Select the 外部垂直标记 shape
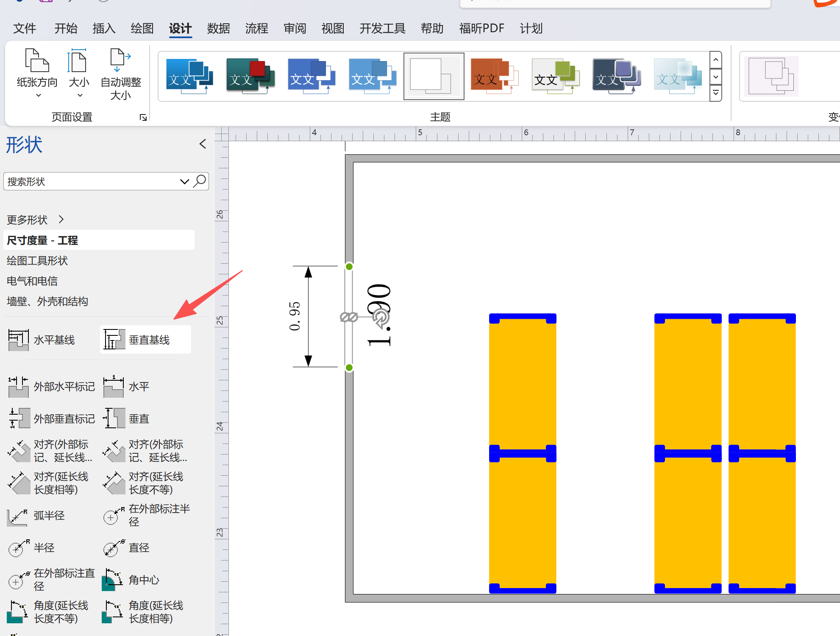 51,418
